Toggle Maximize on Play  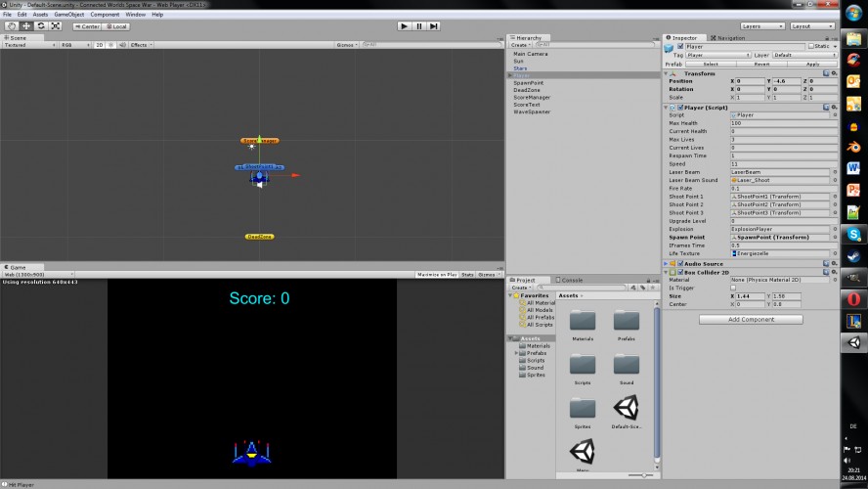(x=437, y=275)
